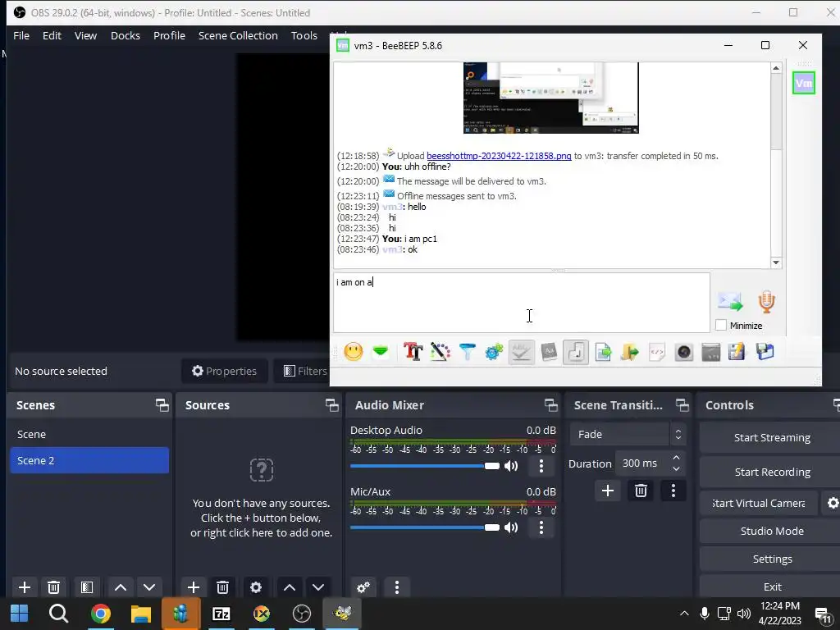
Task: Float the Scenes dock with its popout icon
Action: click(162, 405)
